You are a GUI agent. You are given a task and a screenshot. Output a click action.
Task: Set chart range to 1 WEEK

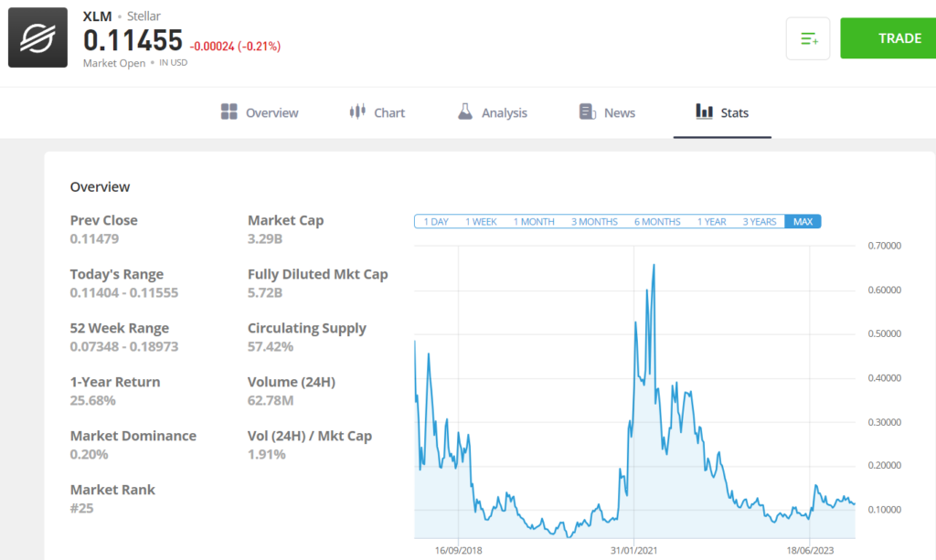coord(481,222)
